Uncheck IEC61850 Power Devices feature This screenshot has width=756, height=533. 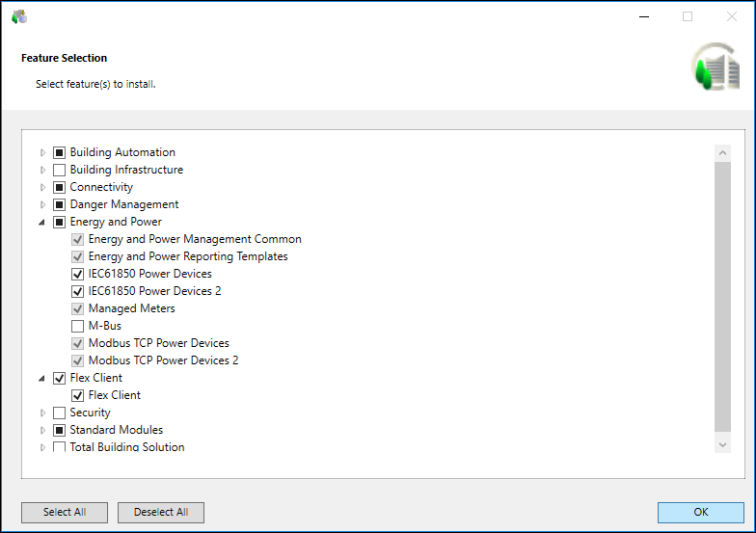point(78,274)
